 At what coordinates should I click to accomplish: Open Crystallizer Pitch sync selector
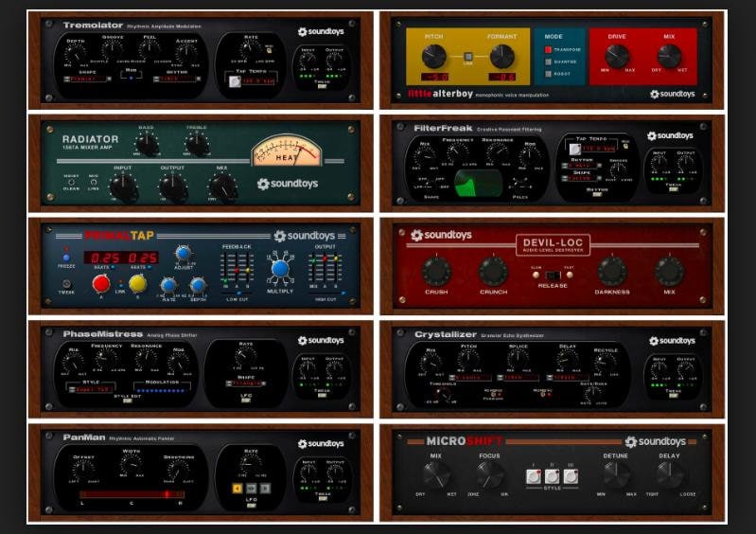point(470,377)
